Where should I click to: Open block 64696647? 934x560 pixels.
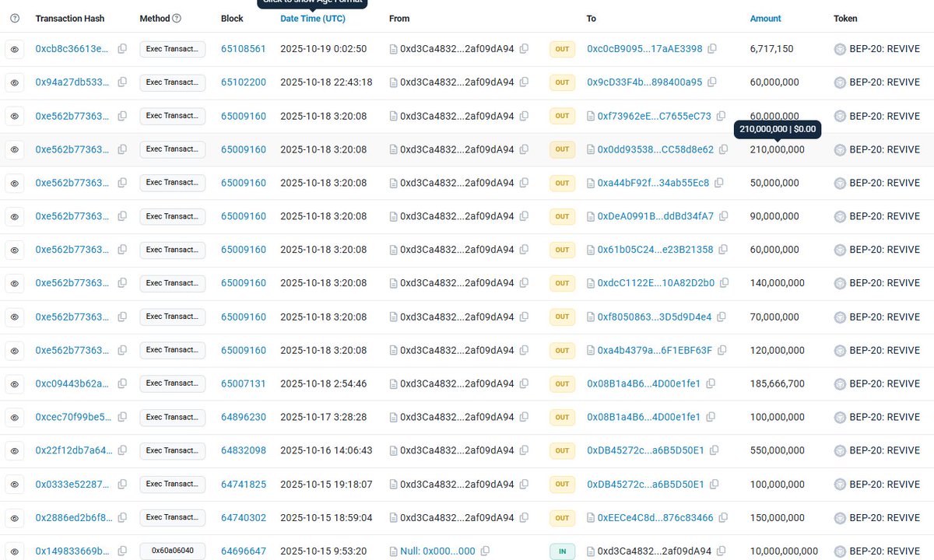click(244, 551)
